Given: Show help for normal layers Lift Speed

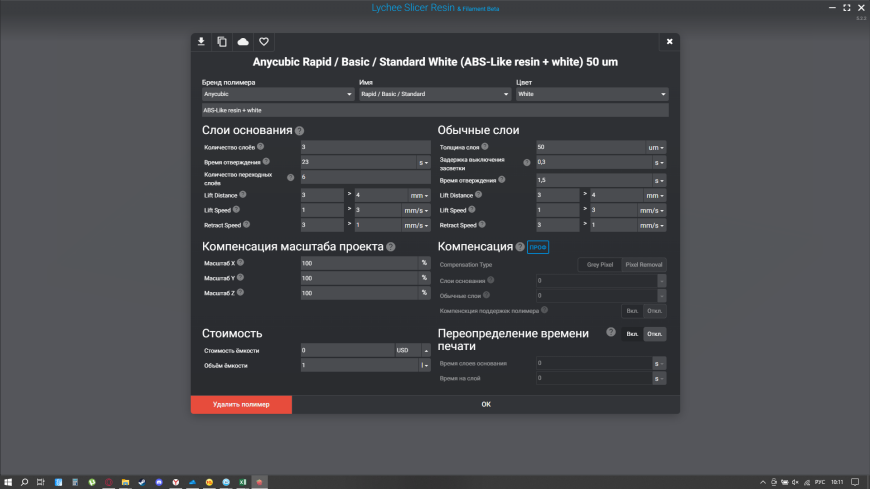Looking at the screenshot, I should coord(472,210).
